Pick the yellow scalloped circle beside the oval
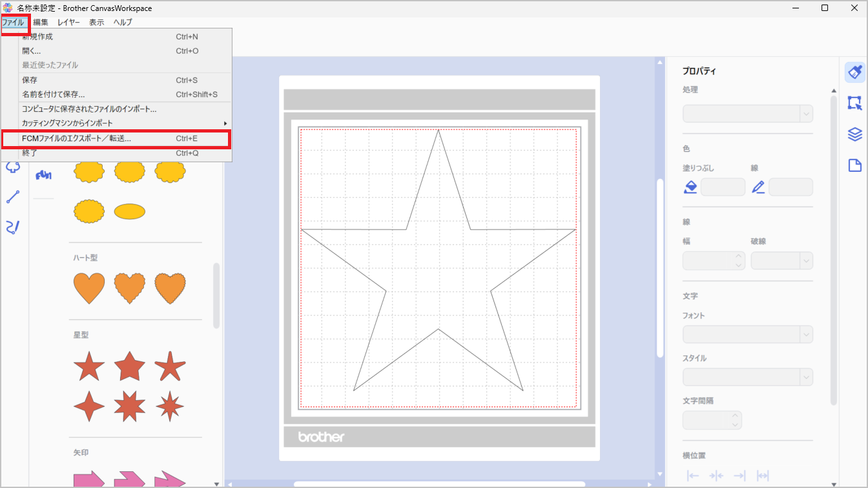The width and height of the screenshot is (868, 488). coord(89,211)
